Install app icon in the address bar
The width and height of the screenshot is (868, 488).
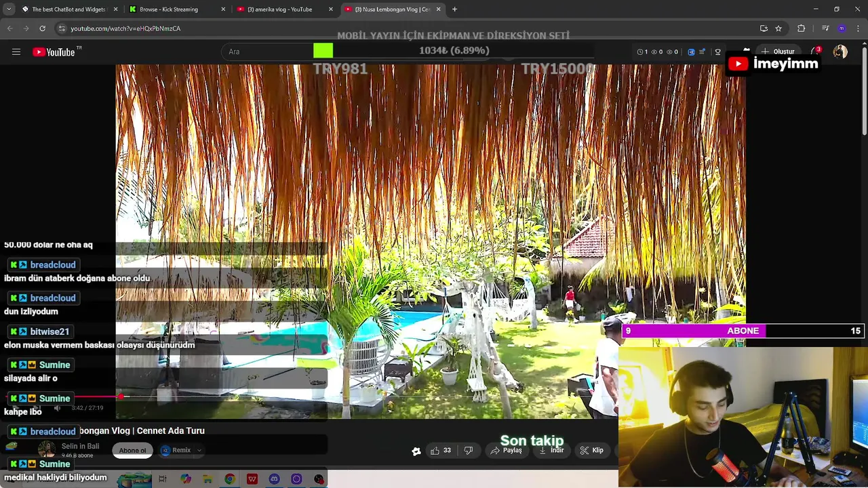(x=764, y=28)
